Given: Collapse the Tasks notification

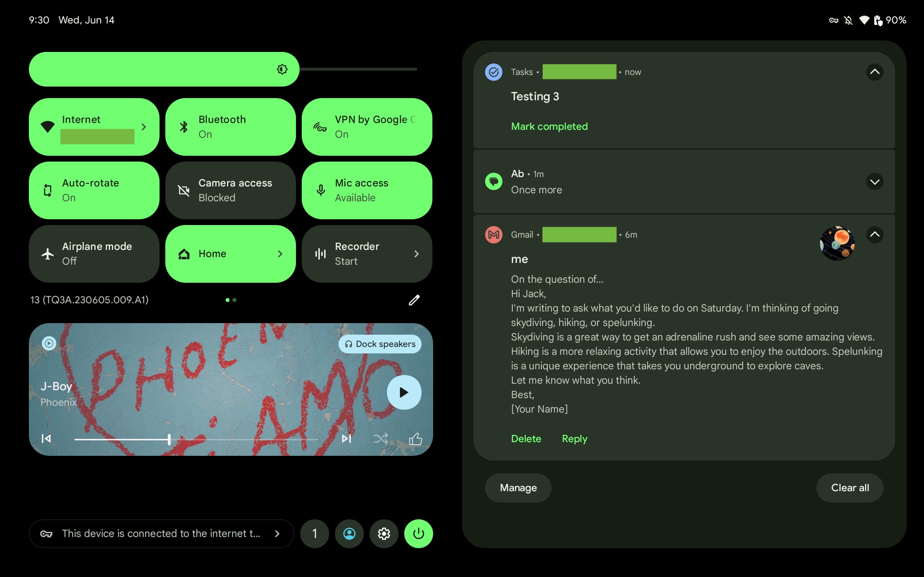Looking at the screenshot, I should 873,72.
